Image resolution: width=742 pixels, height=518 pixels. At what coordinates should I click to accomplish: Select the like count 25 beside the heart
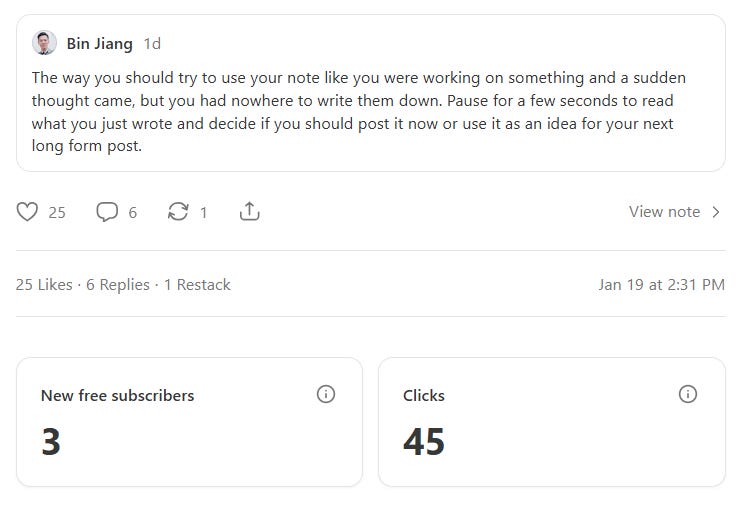coord(57,212)
